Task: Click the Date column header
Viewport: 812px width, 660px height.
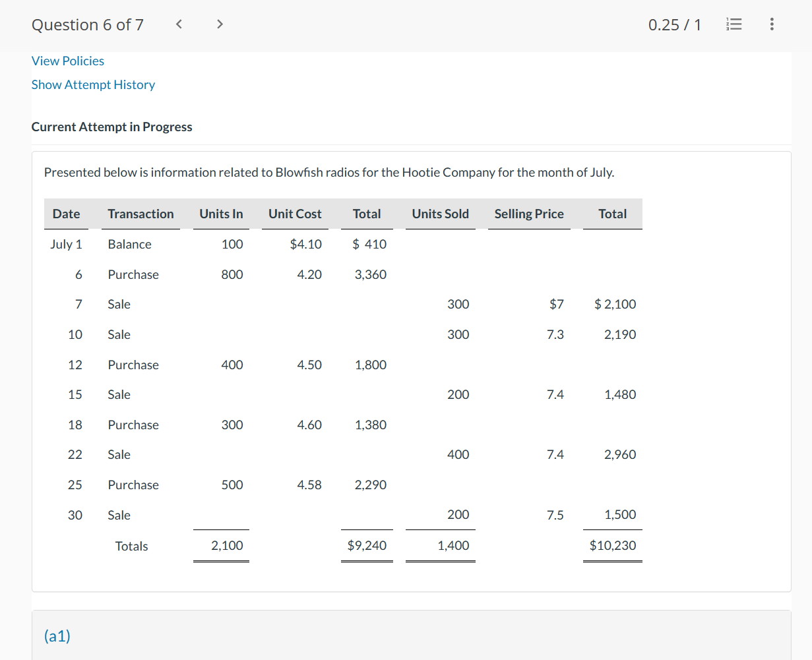Action: 67,214
